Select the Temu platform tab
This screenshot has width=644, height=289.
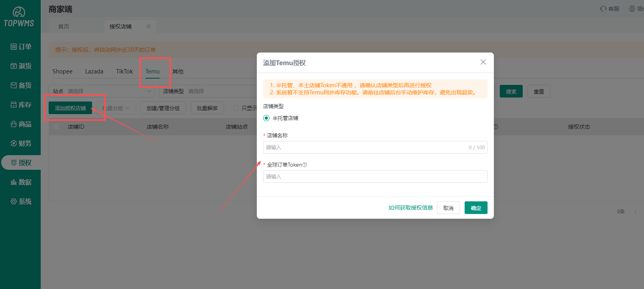[153, 71]
